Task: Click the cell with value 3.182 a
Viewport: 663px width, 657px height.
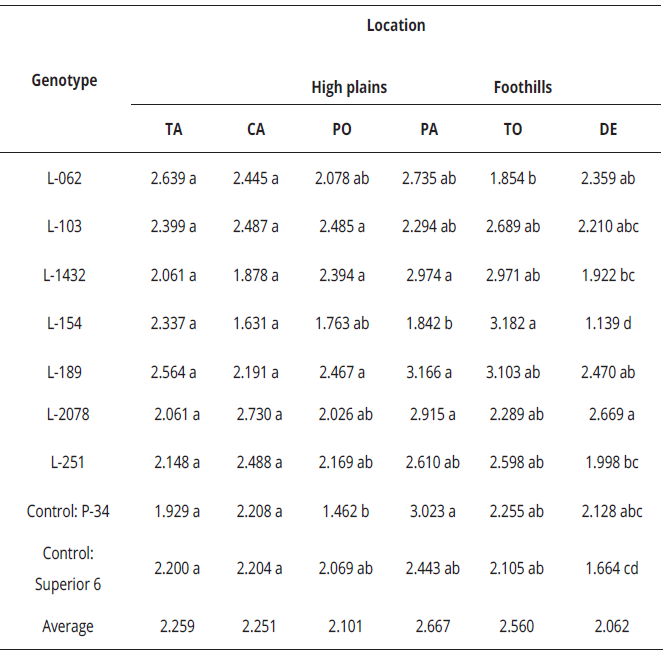Action: 513,324
